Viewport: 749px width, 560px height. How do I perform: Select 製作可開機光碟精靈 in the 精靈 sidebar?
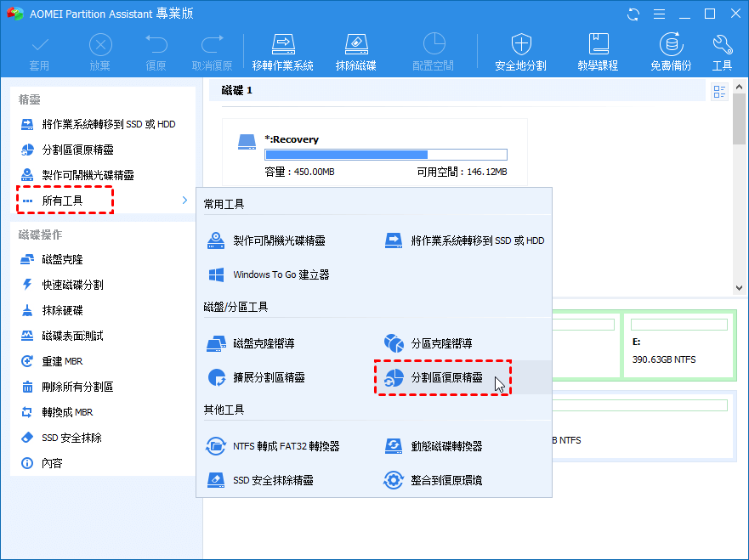pos(101,175)
